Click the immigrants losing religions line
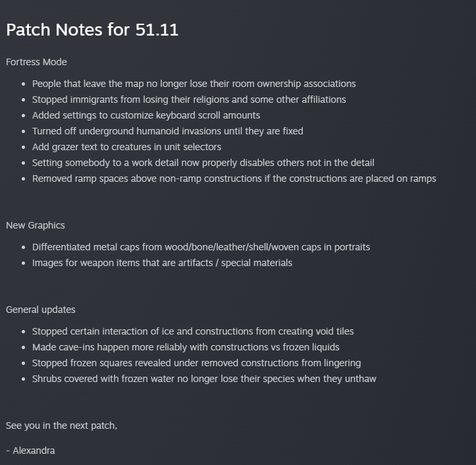The image size is (476, 465). (189, 99)
